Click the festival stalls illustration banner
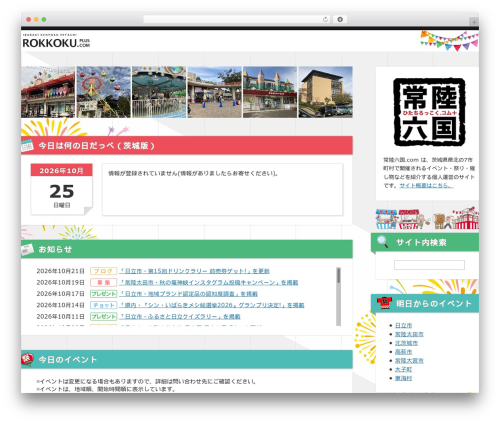 tap(427, 218)
